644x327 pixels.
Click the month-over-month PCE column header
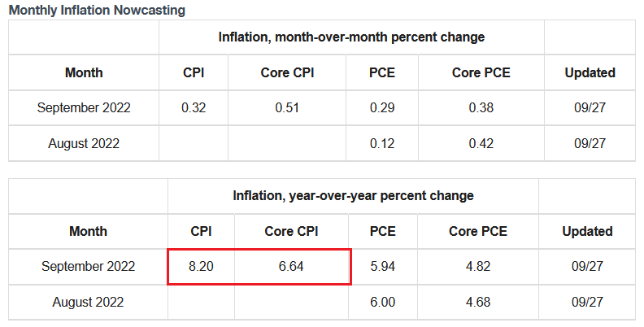tap(381, 72)
